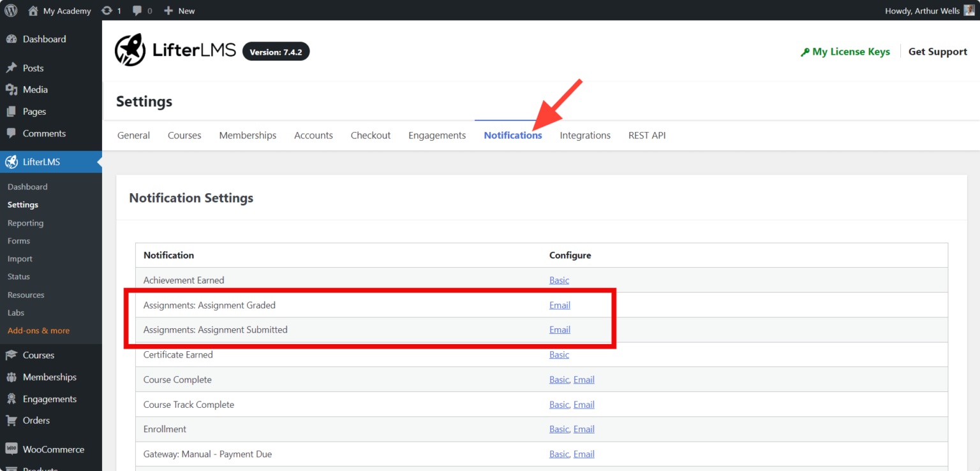Open Basic config for Certificate Earned
Screen dimensions: 980x471
click(559, 354)
